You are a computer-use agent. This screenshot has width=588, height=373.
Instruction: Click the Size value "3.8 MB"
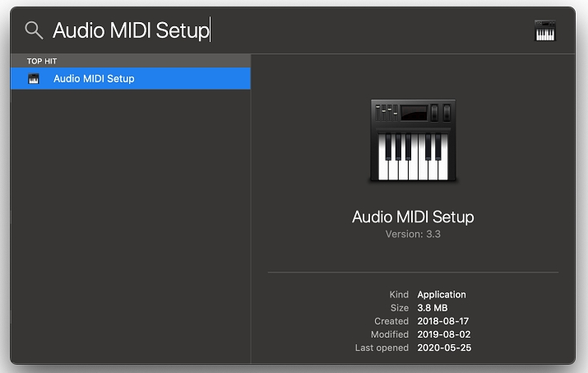(433, 308)
